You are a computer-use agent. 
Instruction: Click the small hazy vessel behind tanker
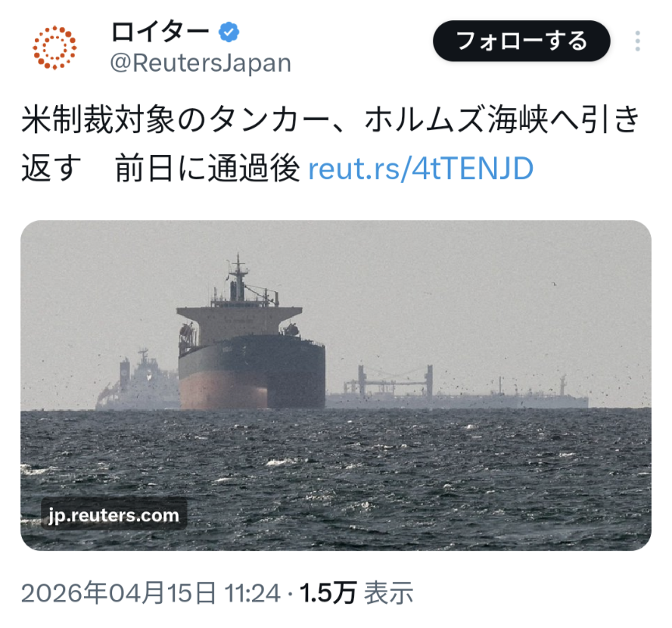[137, 381]
